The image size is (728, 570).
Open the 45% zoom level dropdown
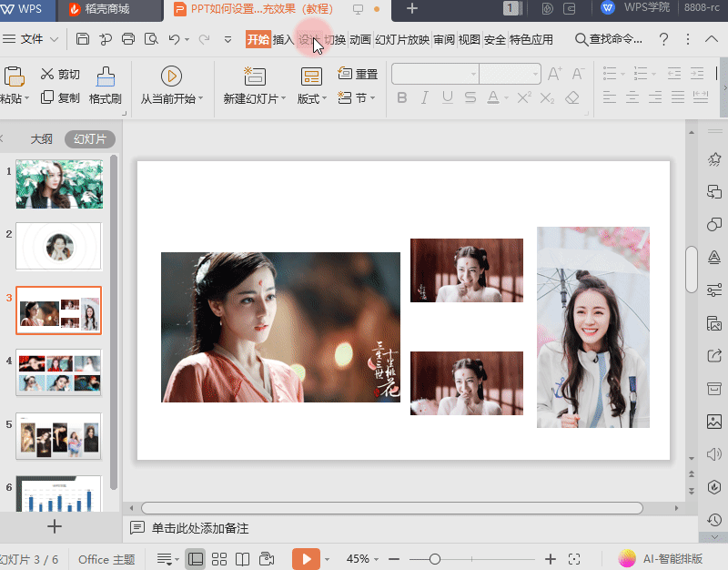point(362,559)
